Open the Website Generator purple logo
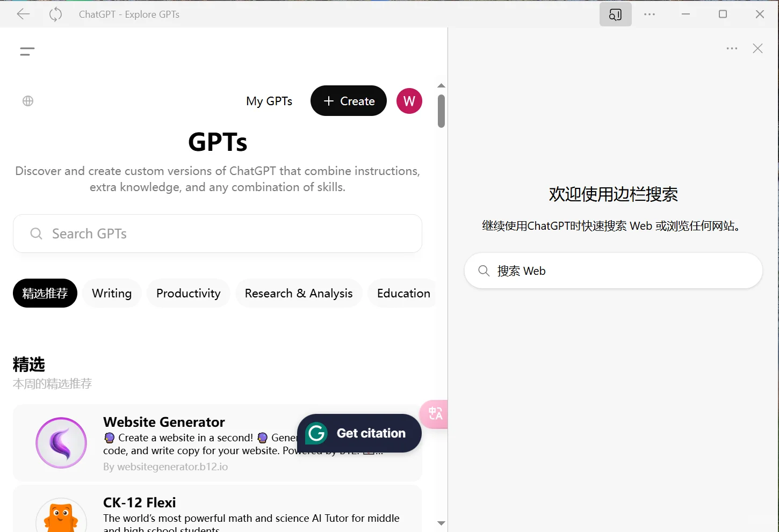Viewport: 779px width, 532px height. click(x=61, y=442)
